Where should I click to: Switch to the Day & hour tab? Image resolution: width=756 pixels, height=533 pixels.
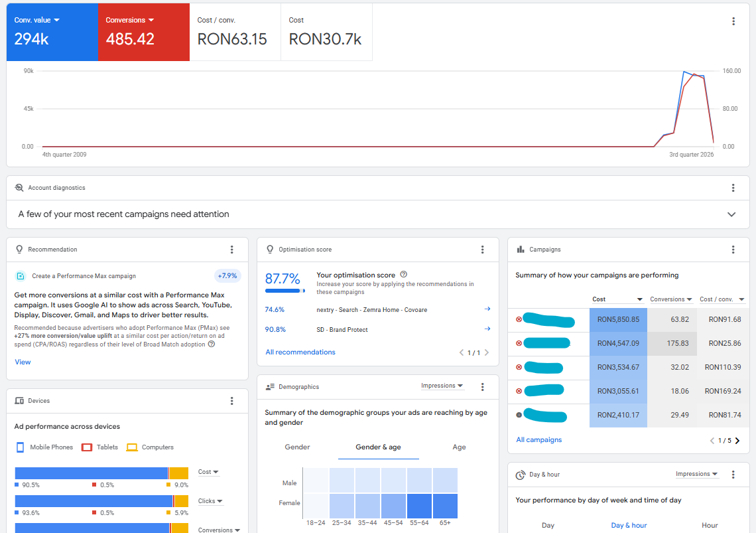[629, 525]
